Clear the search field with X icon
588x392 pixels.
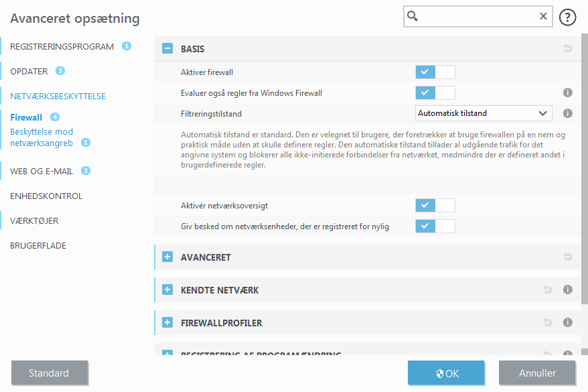click(x=543, y=17)
